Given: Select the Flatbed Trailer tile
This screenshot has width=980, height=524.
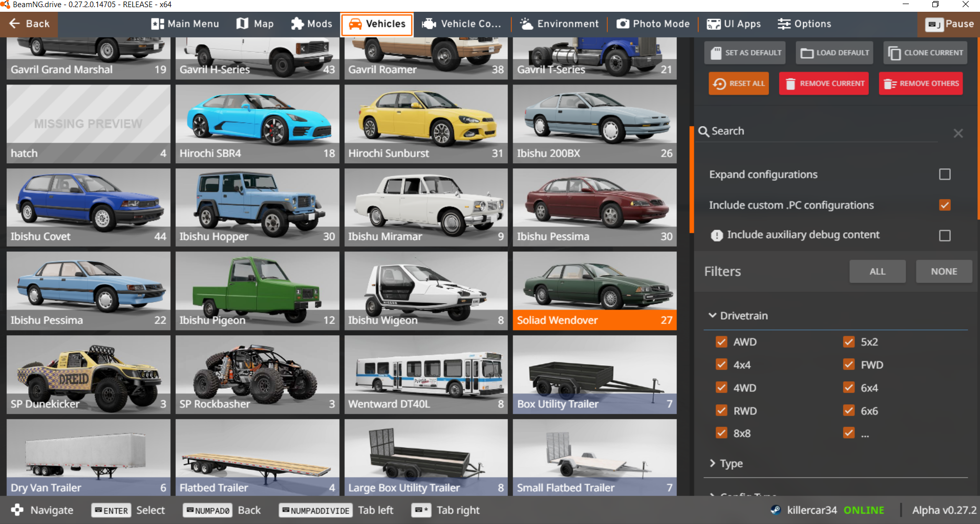Looking at the screenshot, I should (257, 457).
